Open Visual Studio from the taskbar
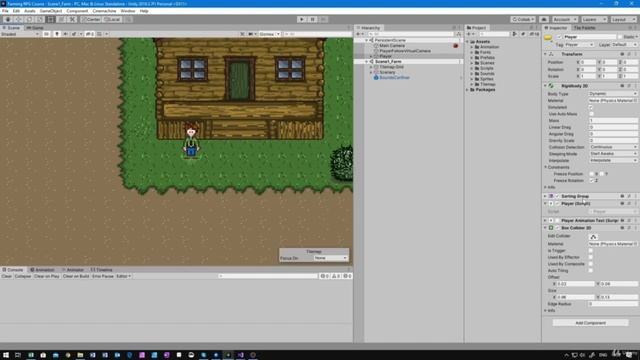 point(241,355)
